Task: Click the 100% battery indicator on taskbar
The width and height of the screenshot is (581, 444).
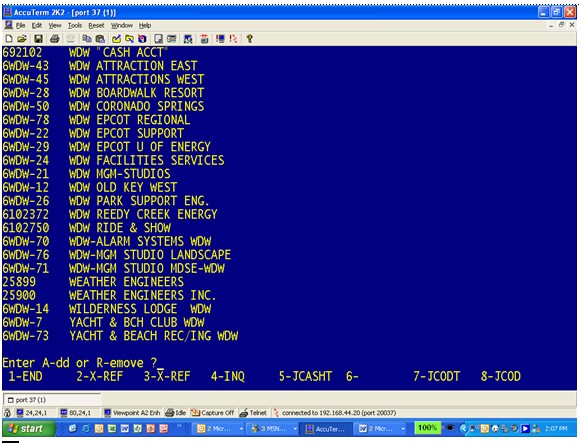Action: pos(427,428)
